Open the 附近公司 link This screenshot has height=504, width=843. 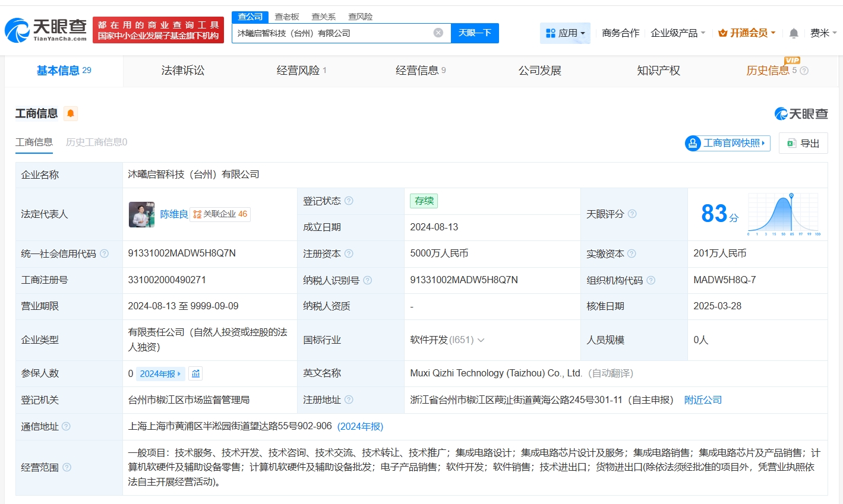point(703,400)
